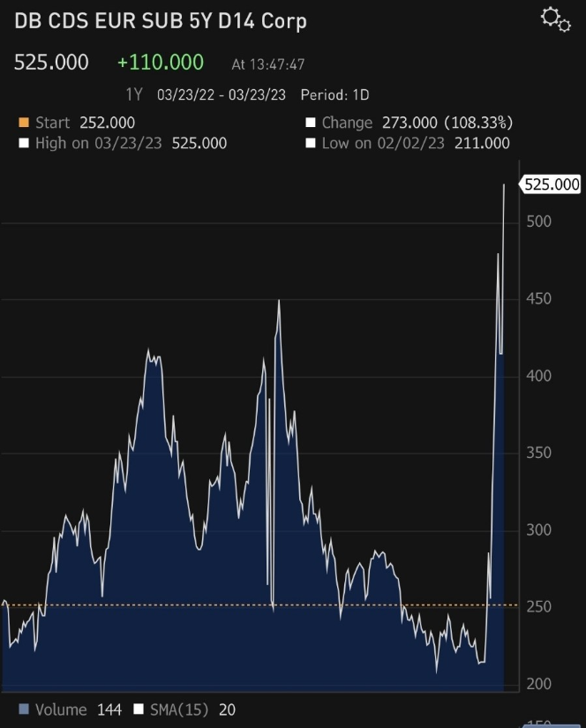Click the 200 axis label
The image size is (586, 728).
(538, 684)
